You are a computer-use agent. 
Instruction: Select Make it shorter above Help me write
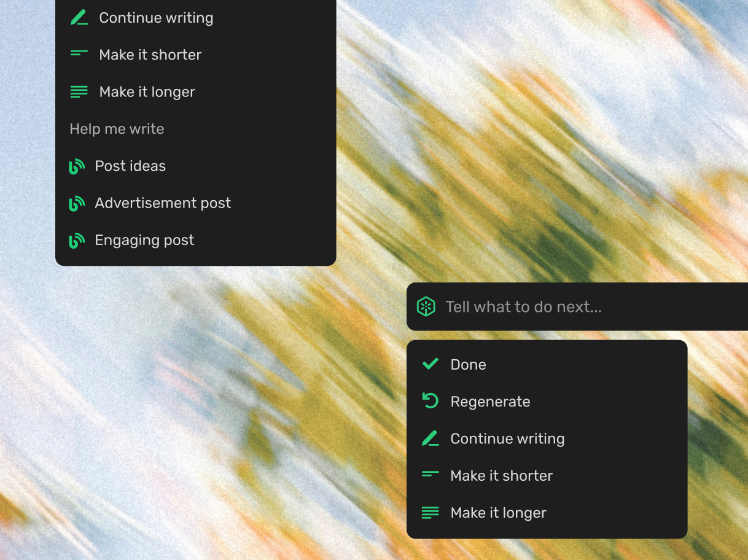150,55
